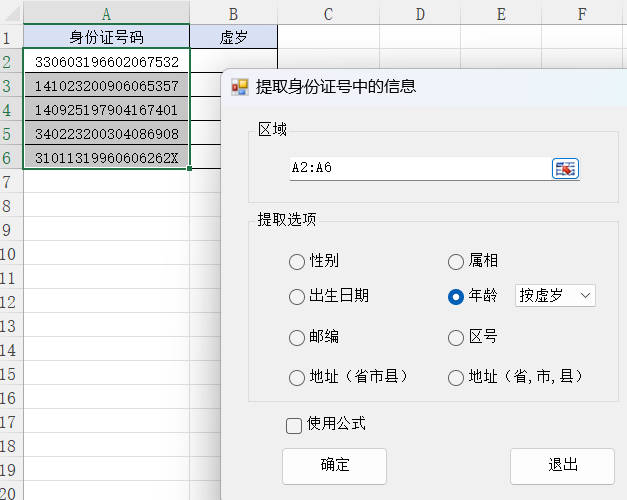Choose 地址（省,市,县）option

point(456,378)
